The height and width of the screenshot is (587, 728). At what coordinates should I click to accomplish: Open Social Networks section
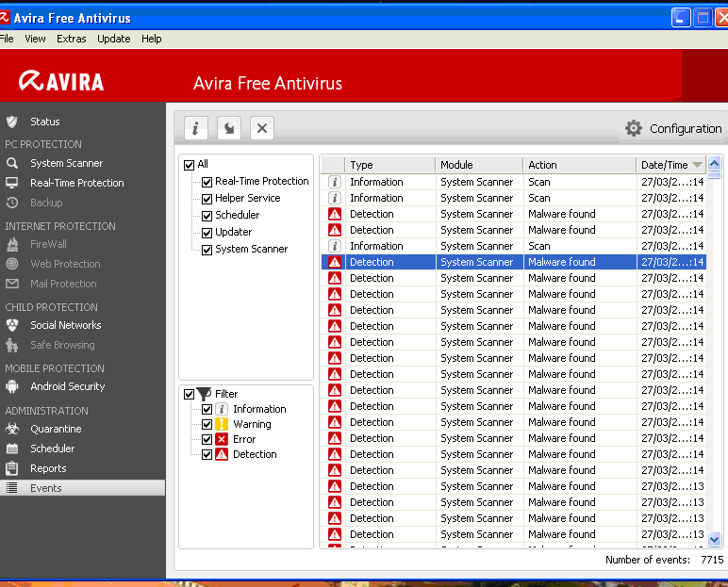(x=66, y=325)
